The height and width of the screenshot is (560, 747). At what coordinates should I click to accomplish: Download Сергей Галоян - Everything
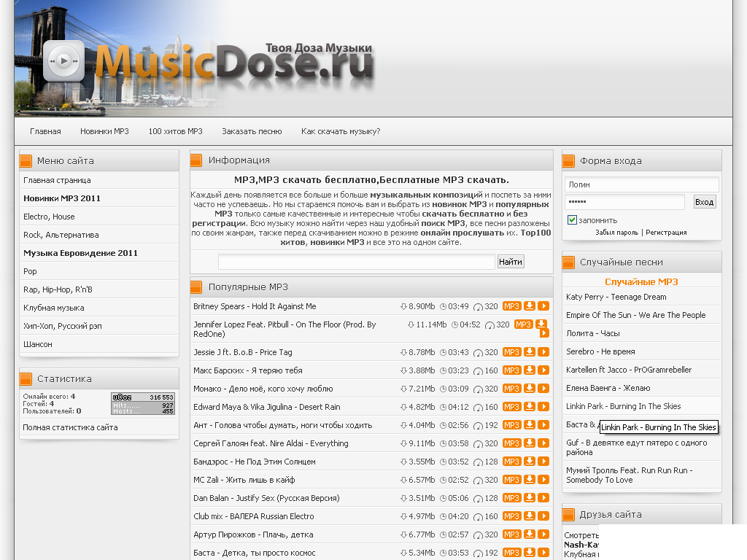click(x=530, y=443)
